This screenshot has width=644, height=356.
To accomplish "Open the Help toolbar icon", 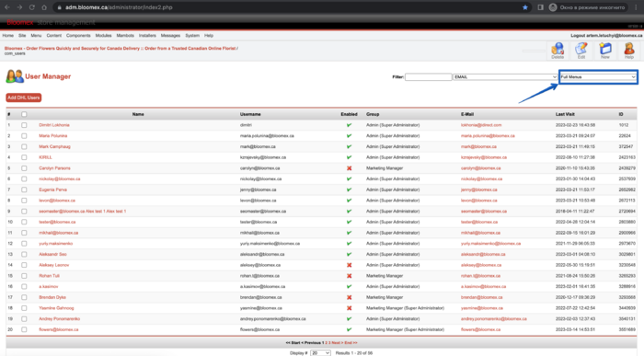I will (628, 50).
